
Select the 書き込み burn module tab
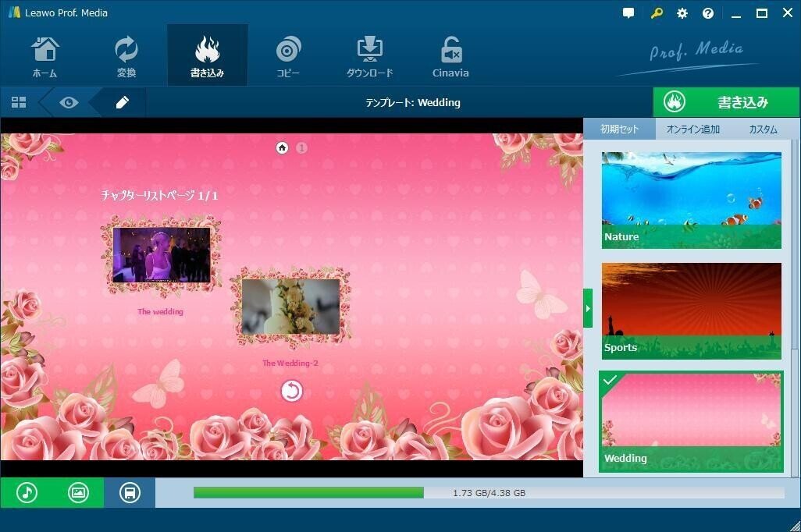point(208,56)
